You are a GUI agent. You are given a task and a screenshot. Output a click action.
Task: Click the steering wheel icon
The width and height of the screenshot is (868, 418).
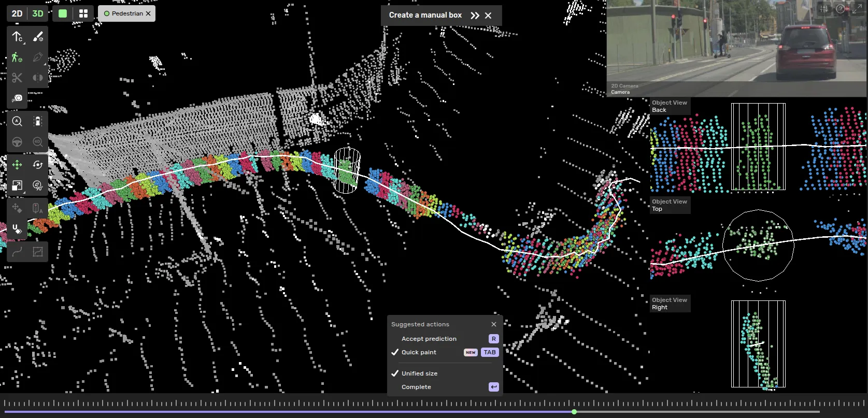coord(17,142)
